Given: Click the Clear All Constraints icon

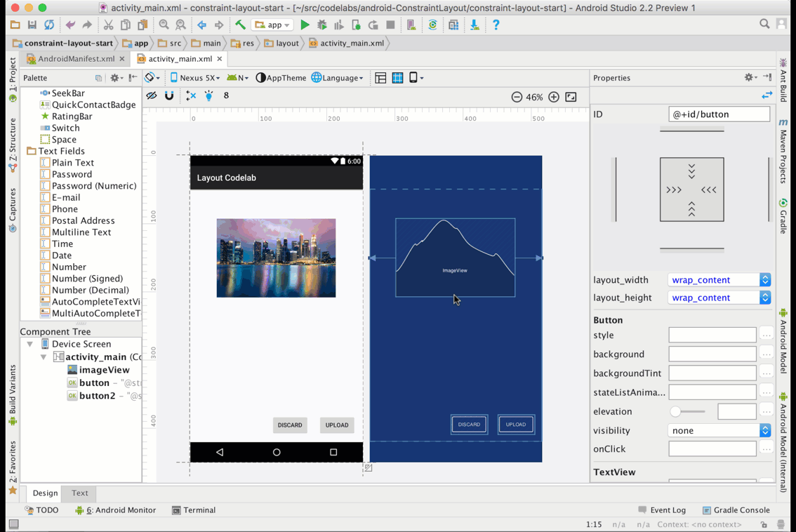Looking at the screenshot, I should click(x=191, y=95).
